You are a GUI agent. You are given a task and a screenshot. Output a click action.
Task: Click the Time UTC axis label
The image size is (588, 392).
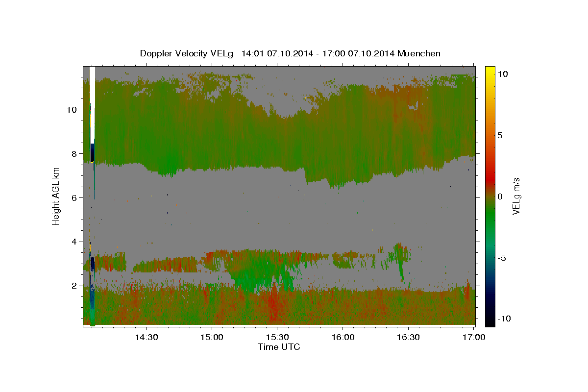279,347
